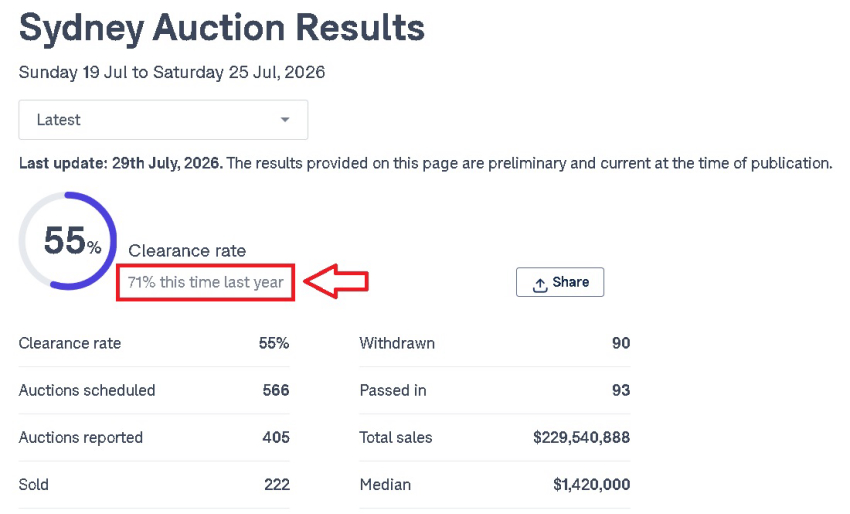Open the Latest period dropdown
This screenshot has height=514, width=850.
163,120
